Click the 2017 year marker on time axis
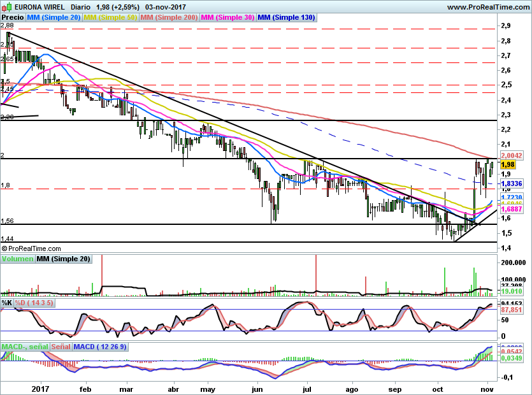Image resolution: width=532 pixels, height=395 pixels. 40,387
